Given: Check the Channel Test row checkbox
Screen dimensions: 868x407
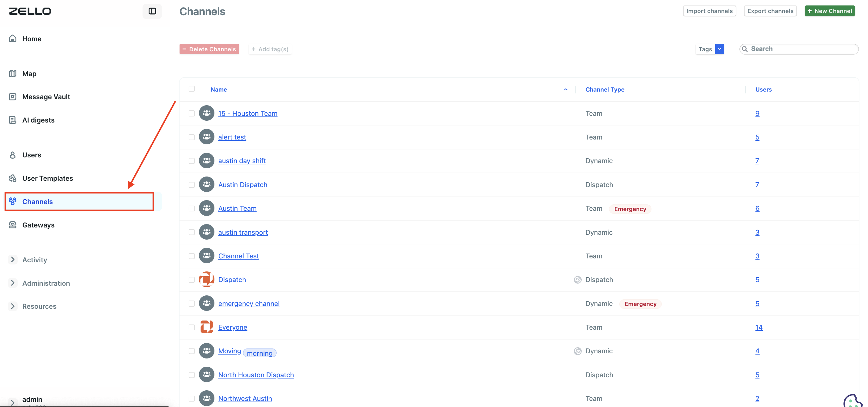Looking at the screenshot, I should 192,256.
